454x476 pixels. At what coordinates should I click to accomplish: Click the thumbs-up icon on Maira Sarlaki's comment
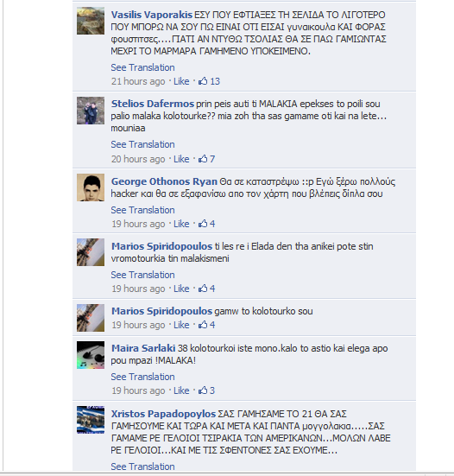(x=203, y=390)
